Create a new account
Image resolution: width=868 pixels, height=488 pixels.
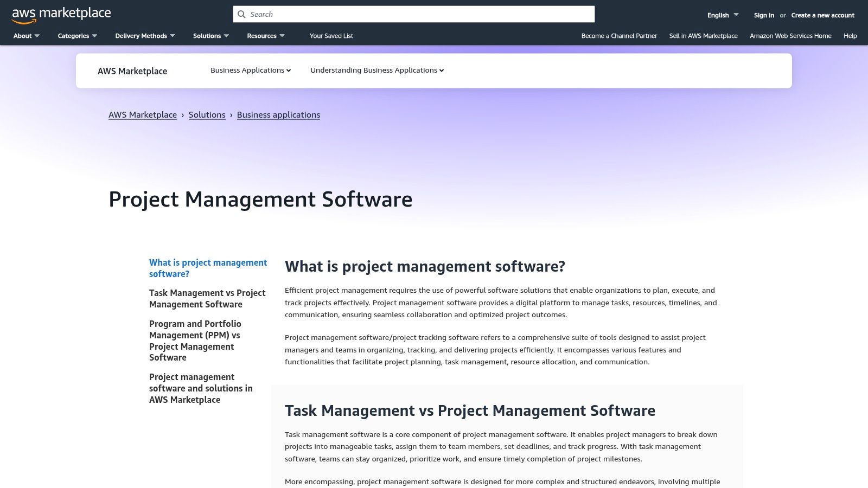click(x=822, y=15)
